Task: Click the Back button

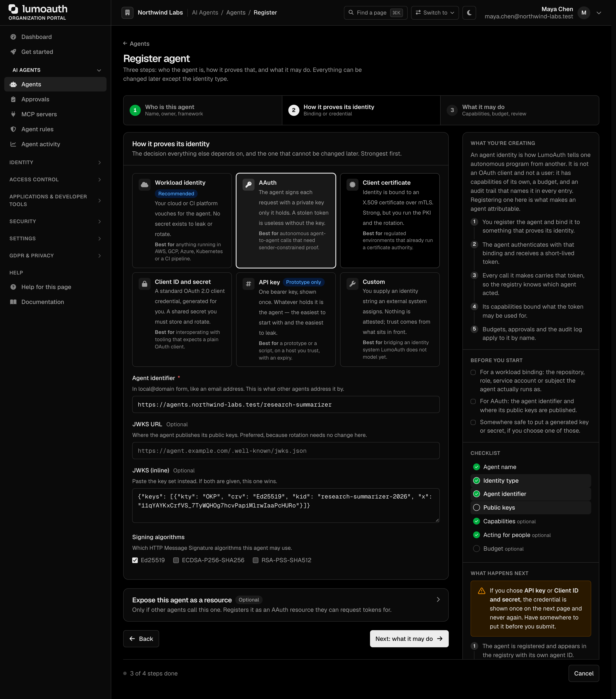Action: tap(141, 639)
